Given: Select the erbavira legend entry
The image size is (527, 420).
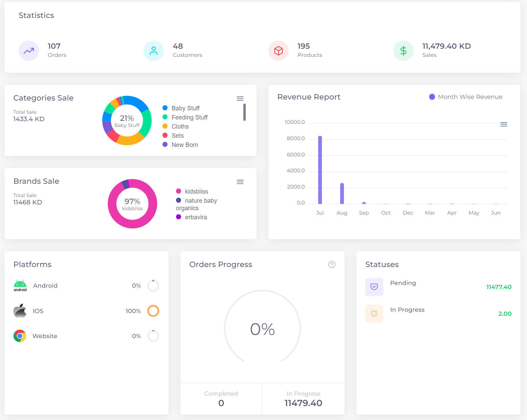Looking at the screenshot, I should pos(195,217).
